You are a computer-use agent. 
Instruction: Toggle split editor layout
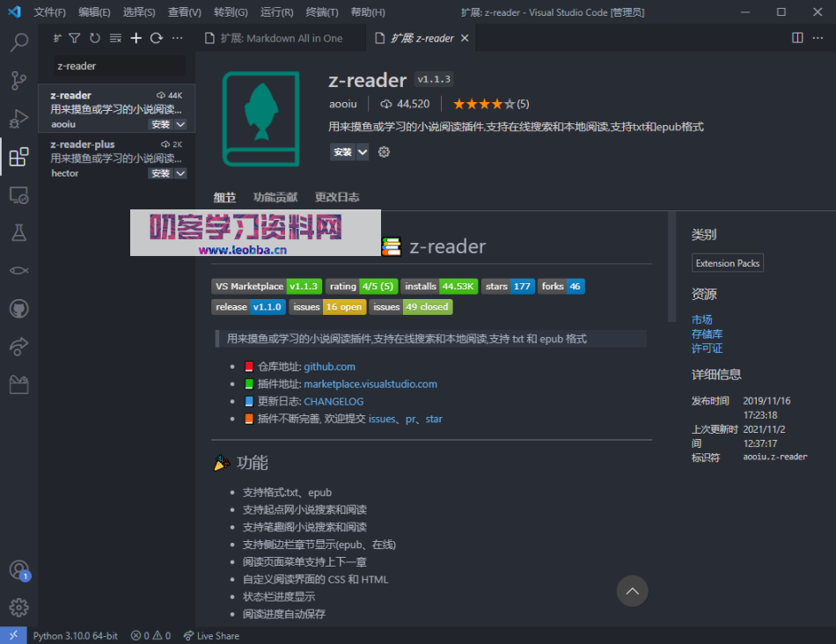coord(797,38)
